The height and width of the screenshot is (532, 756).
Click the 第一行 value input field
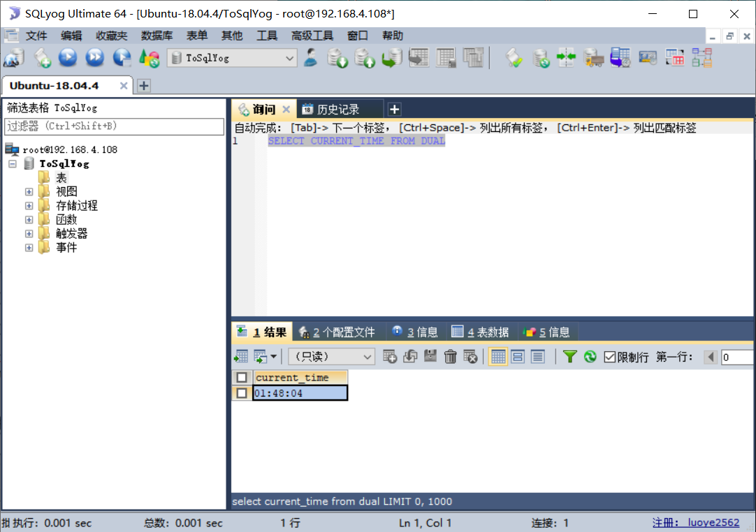736,357
